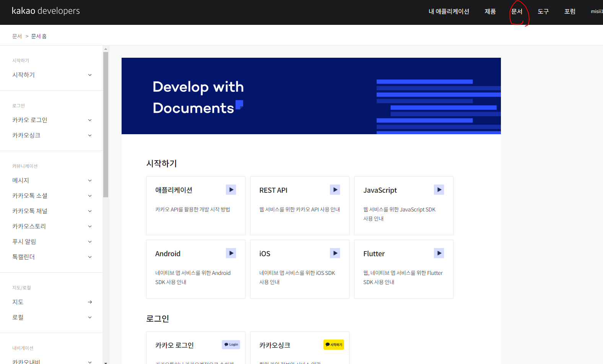Screen dimensions: 603x364
Task: Open iOS card title
Action: point(265,253)
